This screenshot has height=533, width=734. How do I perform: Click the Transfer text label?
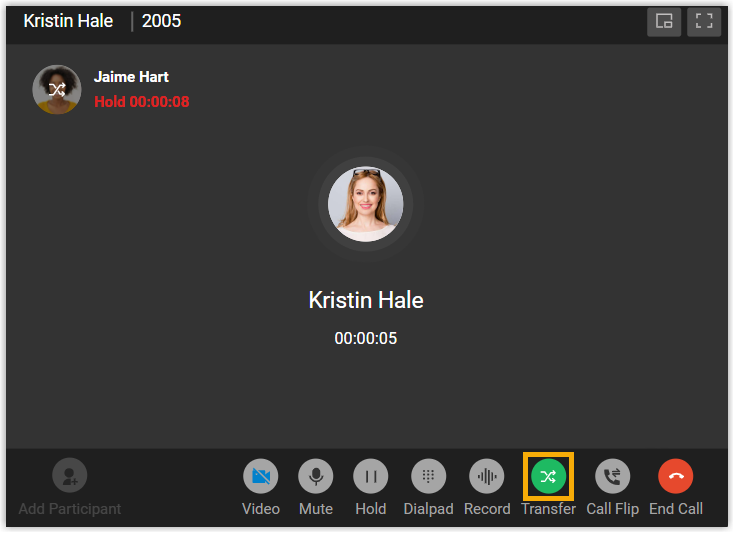[548, 509]
